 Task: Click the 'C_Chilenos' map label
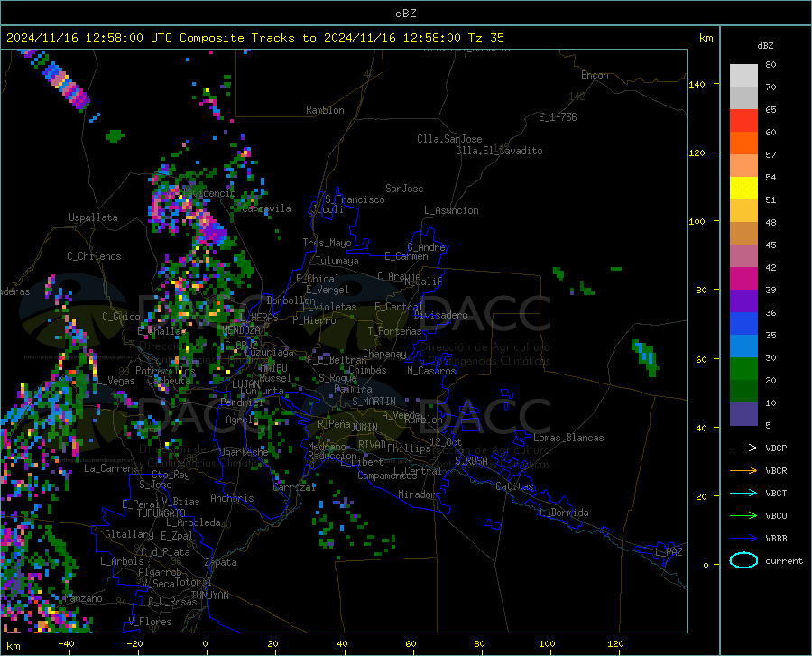[94, 256]
